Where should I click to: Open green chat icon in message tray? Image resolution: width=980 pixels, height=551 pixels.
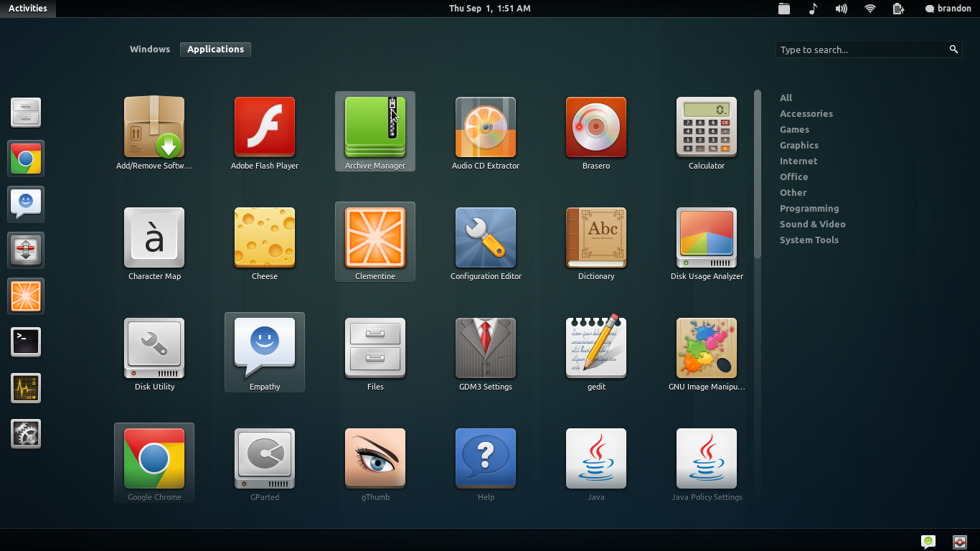coord(928,542)
